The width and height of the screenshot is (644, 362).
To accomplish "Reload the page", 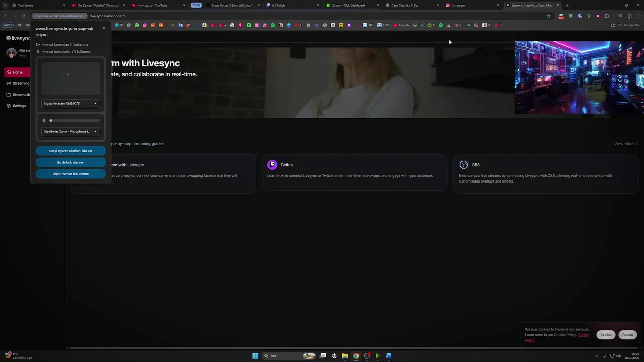I will click(x=23, y=16).
